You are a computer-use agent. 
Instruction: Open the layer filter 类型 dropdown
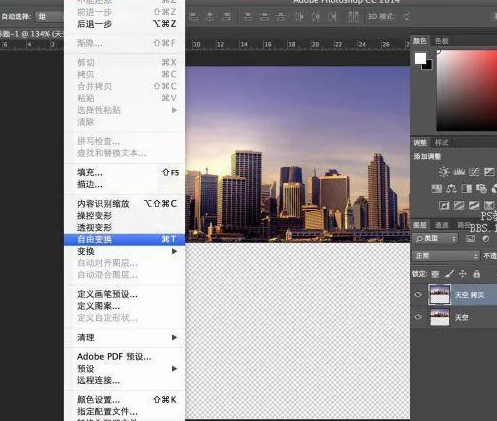(x=435, y=239)
